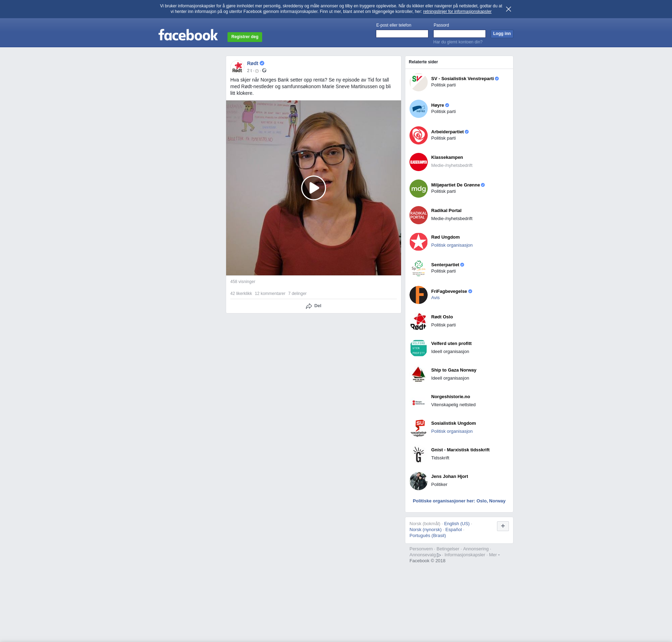Open Jens Johan Hjort profile photo
Viewport: 672px width, 642px height.
click(x=419, y=481)
